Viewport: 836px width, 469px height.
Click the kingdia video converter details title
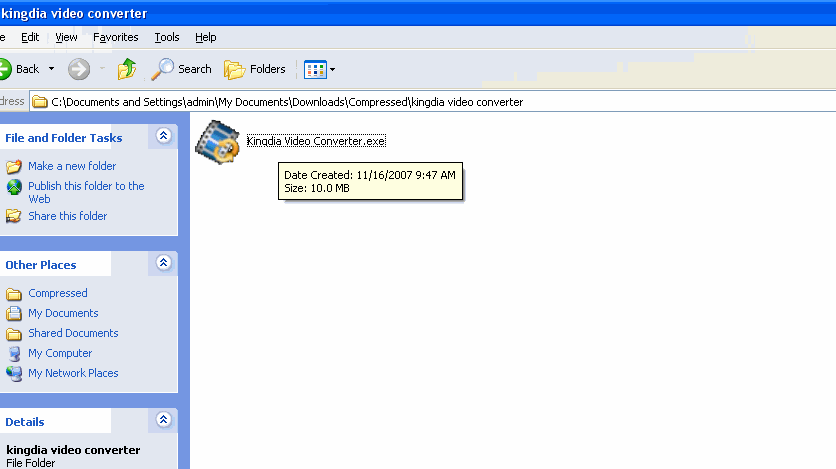click(x=73, y=450)
